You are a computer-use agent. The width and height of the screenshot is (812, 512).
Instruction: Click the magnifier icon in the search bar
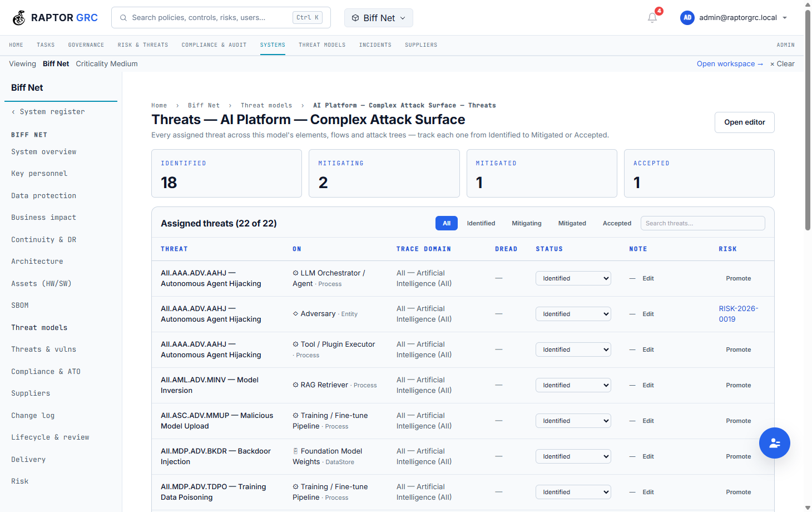tap(123, 18)
